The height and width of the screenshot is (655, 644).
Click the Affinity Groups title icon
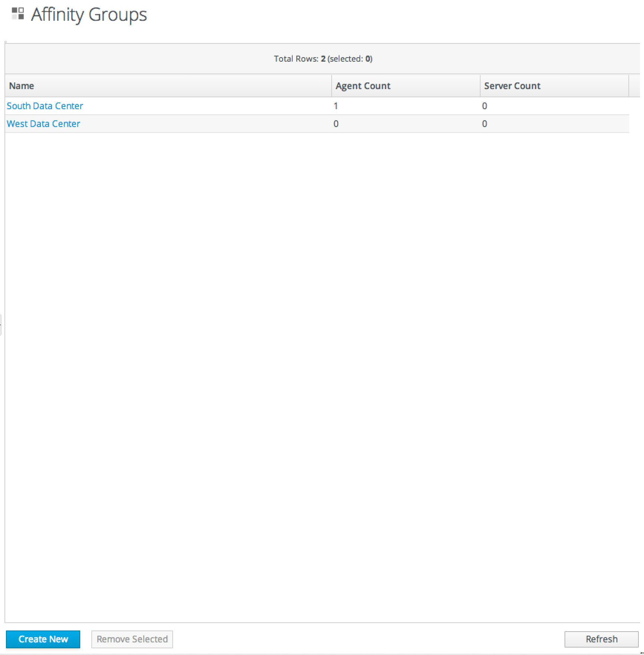pos(18,14)
